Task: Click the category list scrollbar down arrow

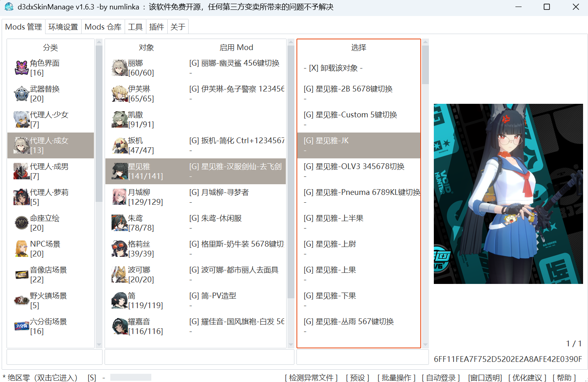Action: 99,345
